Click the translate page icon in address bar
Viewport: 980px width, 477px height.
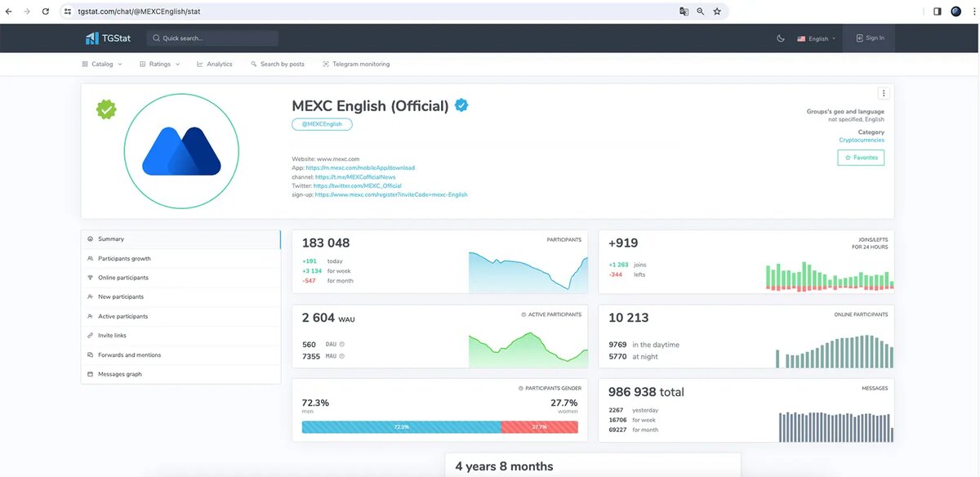(x=684, y=11)
